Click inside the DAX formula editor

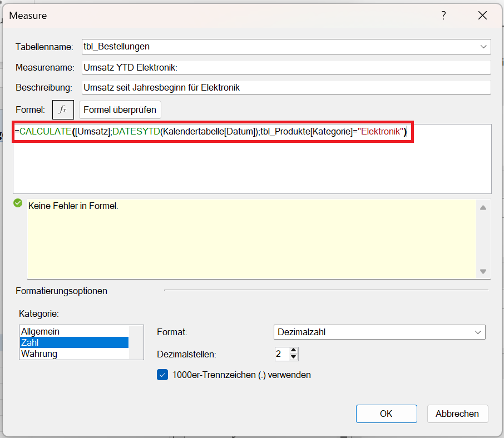pos(251,161)
